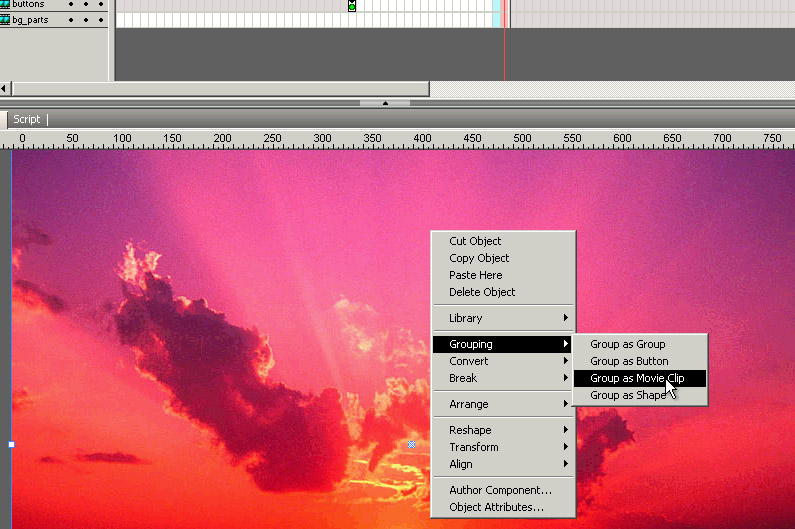Open Object Attributes... dialog
The height and width of the screenshot is (529, 795).
click(496, 507)
